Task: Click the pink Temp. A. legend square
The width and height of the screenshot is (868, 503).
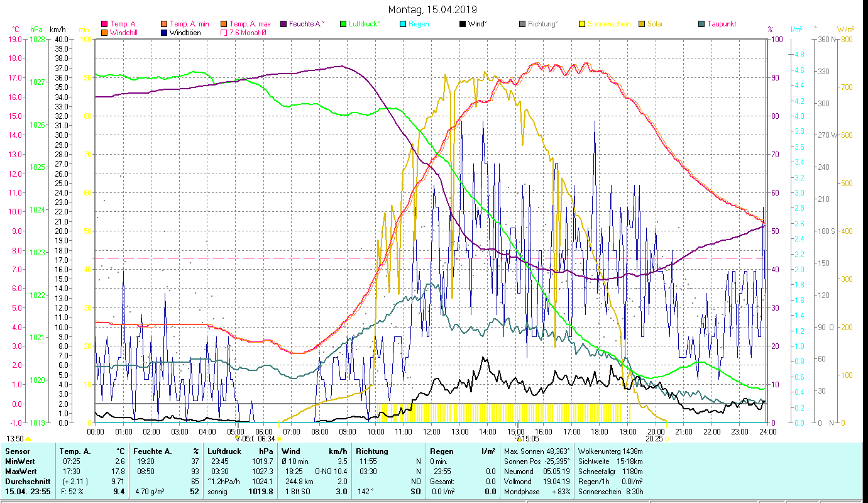Action: click(x=104, y=25)
